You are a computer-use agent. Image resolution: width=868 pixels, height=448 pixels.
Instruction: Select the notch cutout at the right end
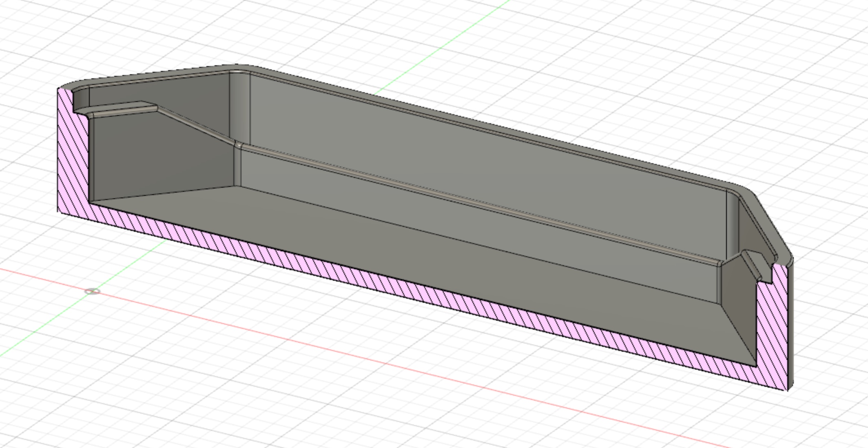(x=758, y=266)
